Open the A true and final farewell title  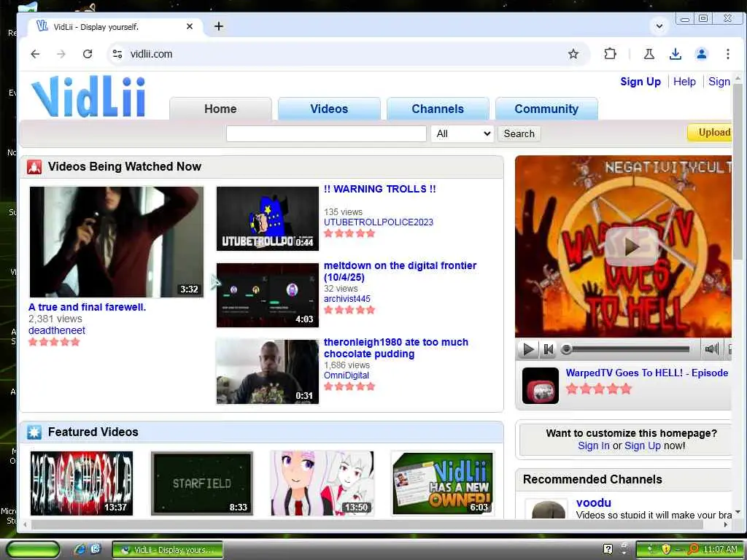88,307
